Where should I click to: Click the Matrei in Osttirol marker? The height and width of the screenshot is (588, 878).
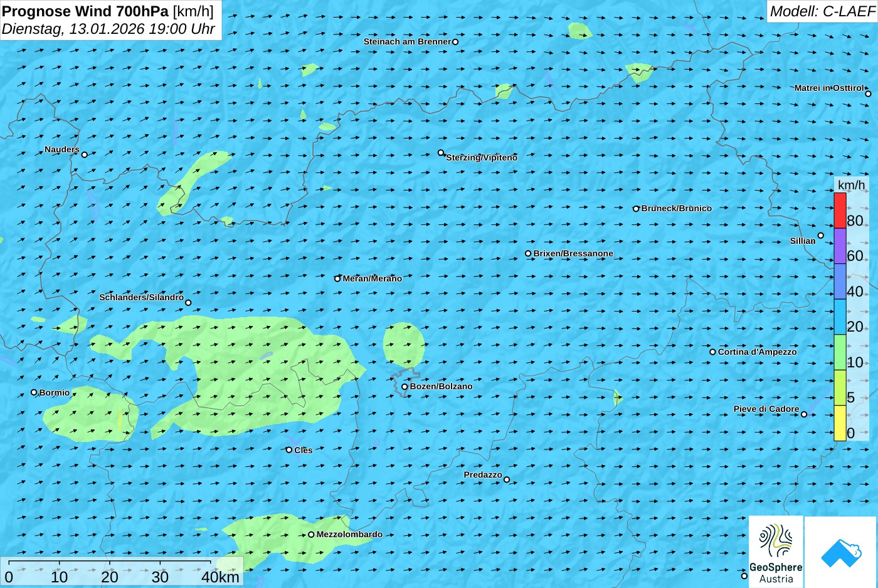pyautogui.click(x=868, y=93)
